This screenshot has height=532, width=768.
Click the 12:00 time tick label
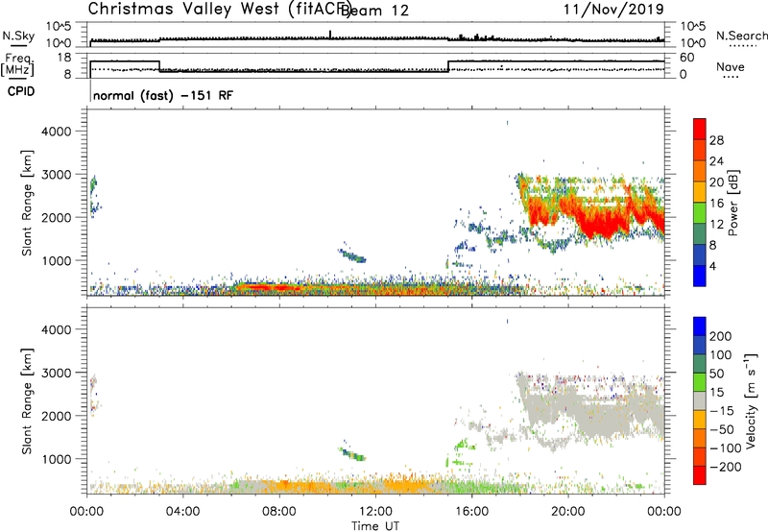[375, 512]
